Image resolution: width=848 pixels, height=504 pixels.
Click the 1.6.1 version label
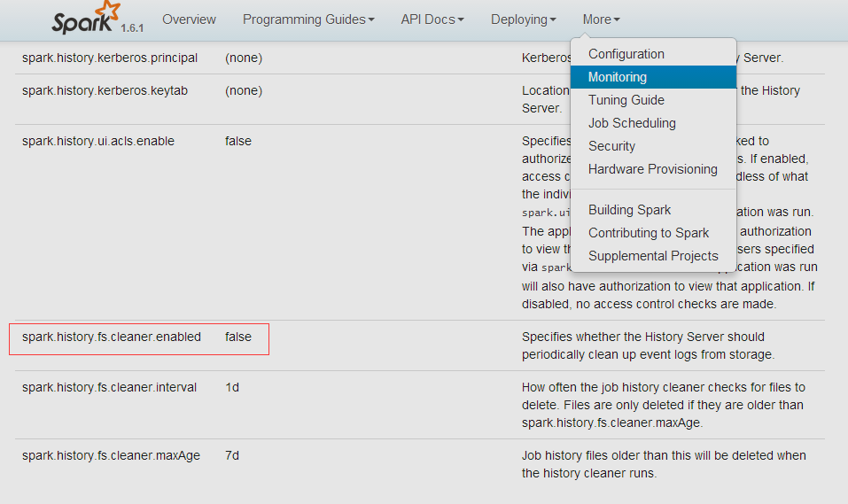tap(132, 28)
